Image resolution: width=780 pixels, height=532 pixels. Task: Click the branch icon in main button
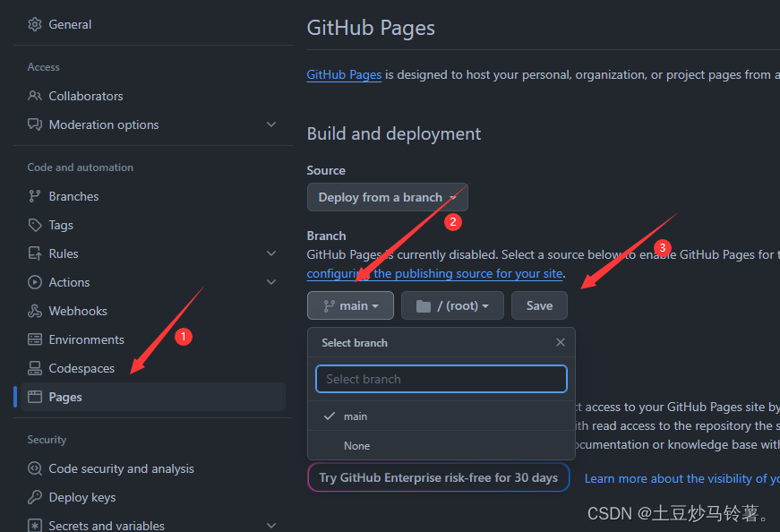point(329,305)
